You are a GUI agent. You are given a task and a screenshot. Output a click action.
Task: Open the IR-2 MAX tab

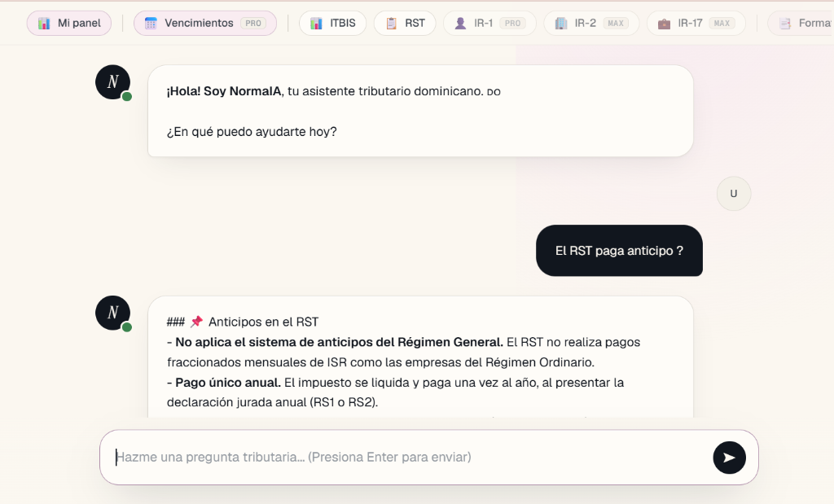(x=591, y=24)
